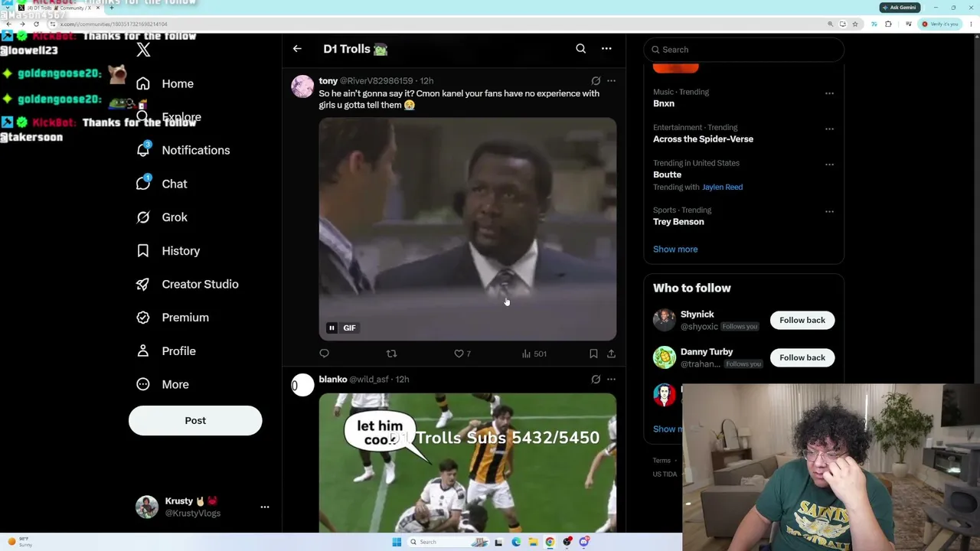This screenshot has height=551, width=980.
Task: Click the Home house icon
Action: coord(142,83)
